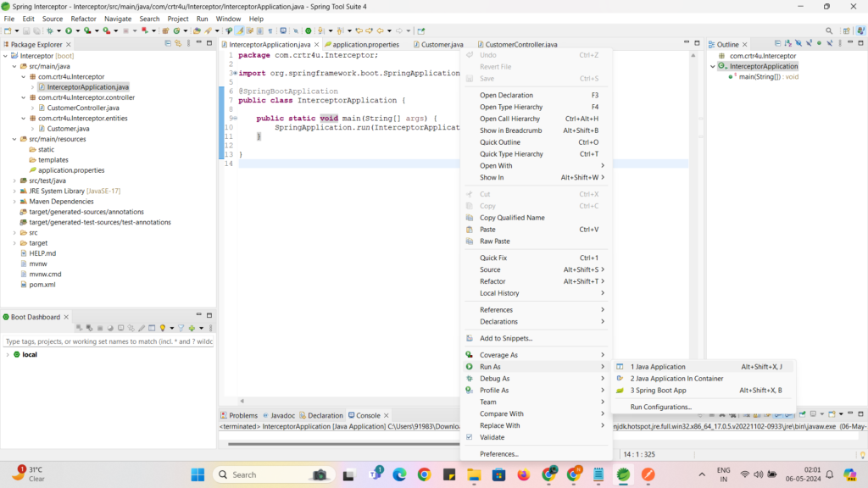Toggle Show Whitespace Characters pilcrow icon
The width and height of the screenshot is (868, 488).
click(270, 31)
